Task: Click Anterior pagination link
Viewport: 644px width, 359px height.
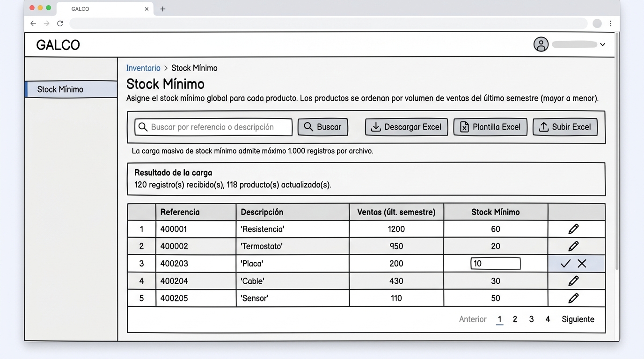Action: point(473,319)
